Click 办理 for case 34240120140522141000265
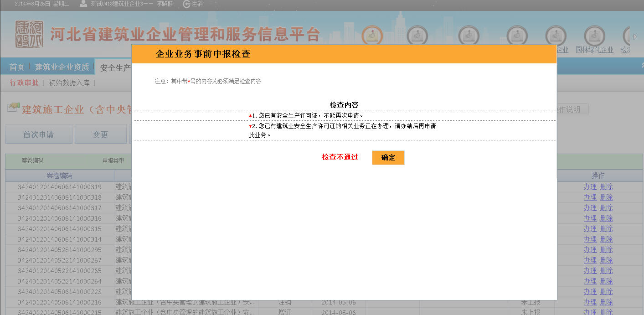The height and width of the screenshot is (315, 644). pos(590,271)
